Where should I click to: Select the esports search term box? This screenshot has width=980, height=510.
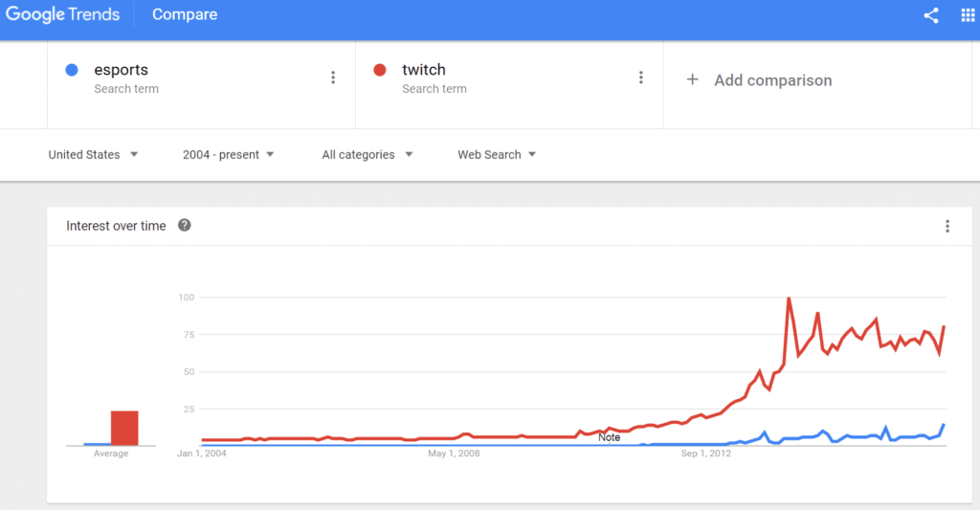(201, 85)
